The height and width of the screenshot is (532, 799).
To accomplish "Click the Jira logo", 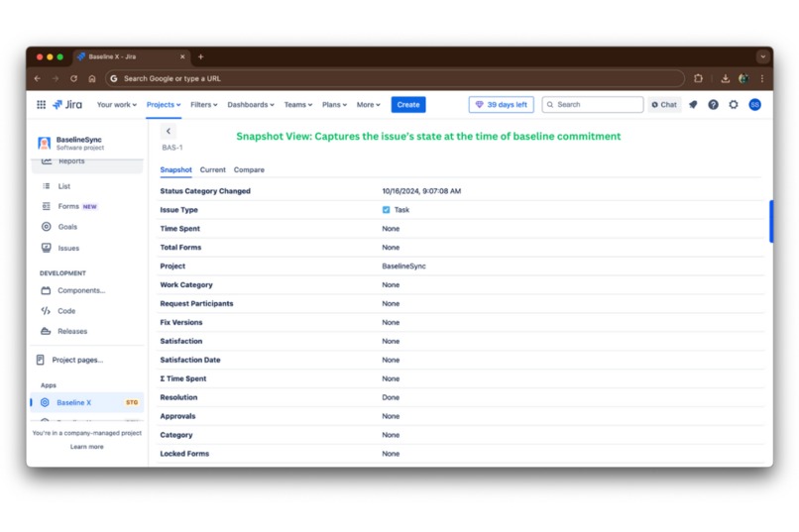I will (67, 104).
